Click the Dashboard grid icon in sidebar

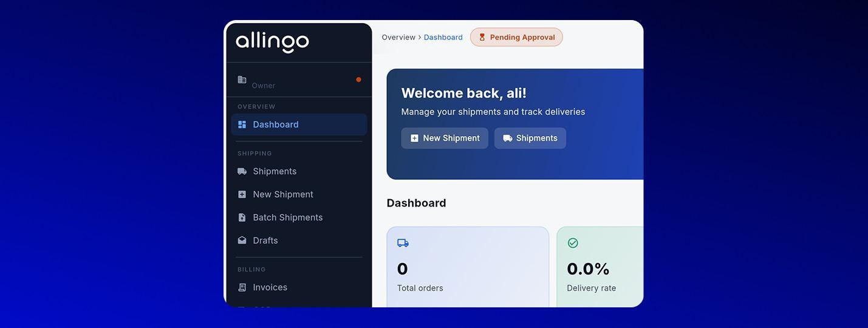click(x=242, y=125)
